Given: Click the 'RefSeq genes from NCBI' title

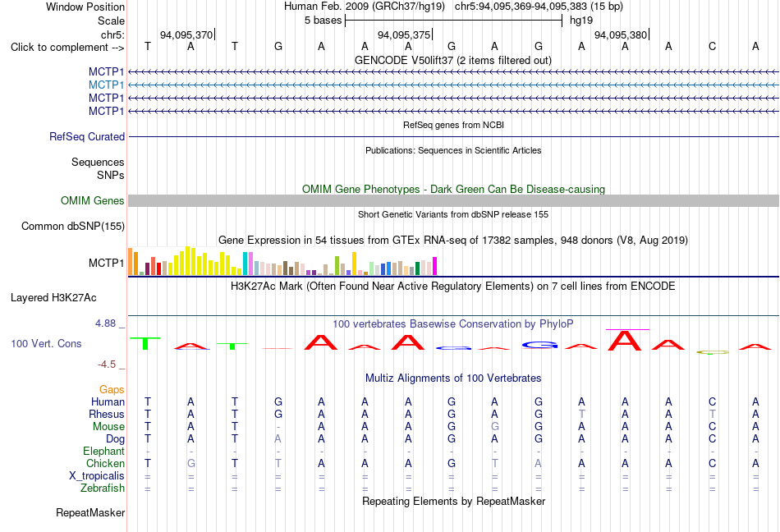Looking at the screenshot, I should pos(454,125).
